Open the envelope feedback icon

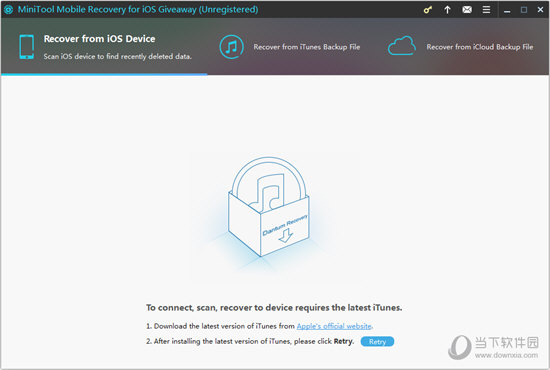[x=467, y=10]
